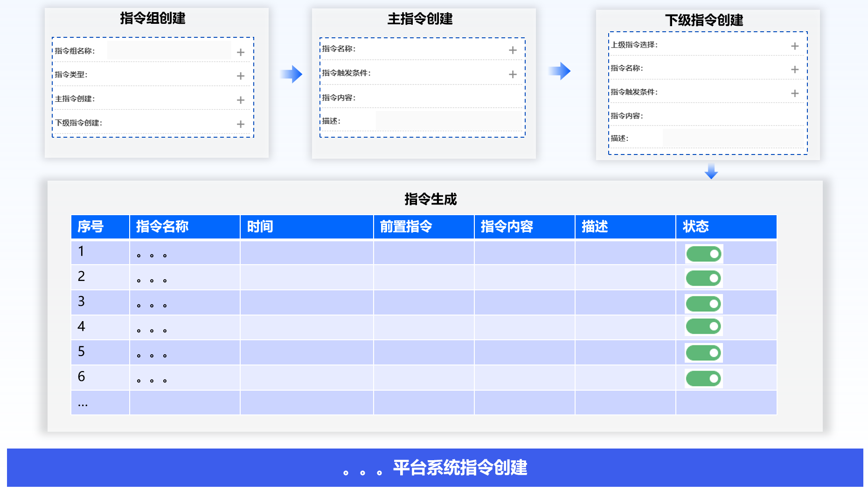Click plus icon next to 指令类型
868x491 pixels.
point(240,76)
